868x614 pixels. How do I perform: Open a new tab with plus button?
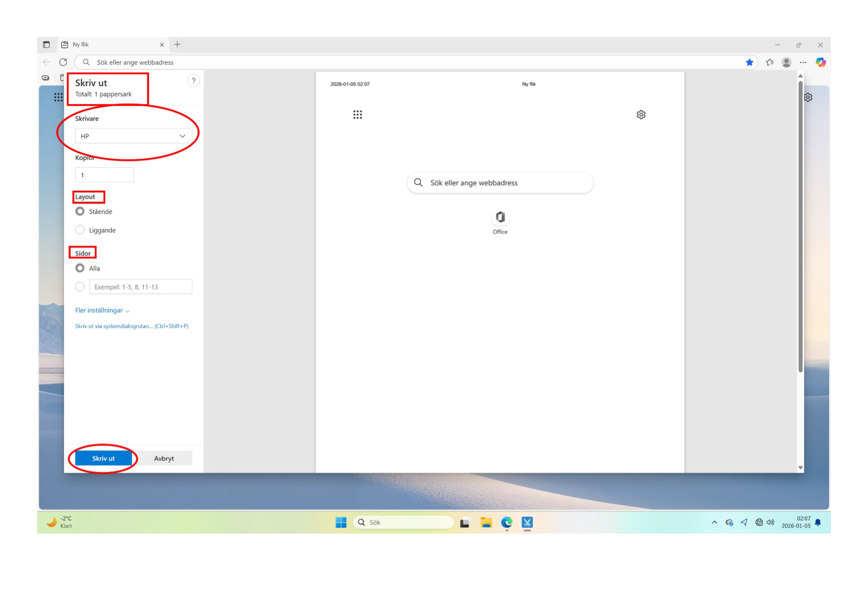point(177,45)
